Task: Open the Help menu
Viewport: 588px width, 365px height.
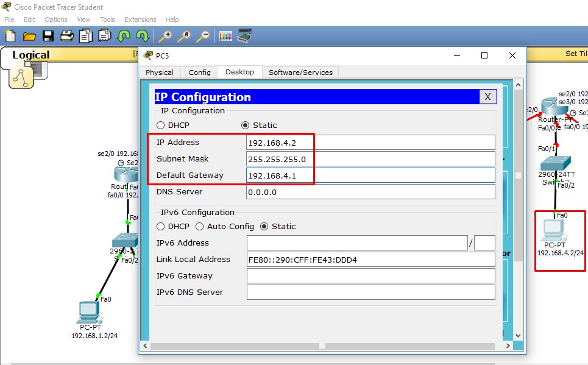Action: (x=172, y=19)
